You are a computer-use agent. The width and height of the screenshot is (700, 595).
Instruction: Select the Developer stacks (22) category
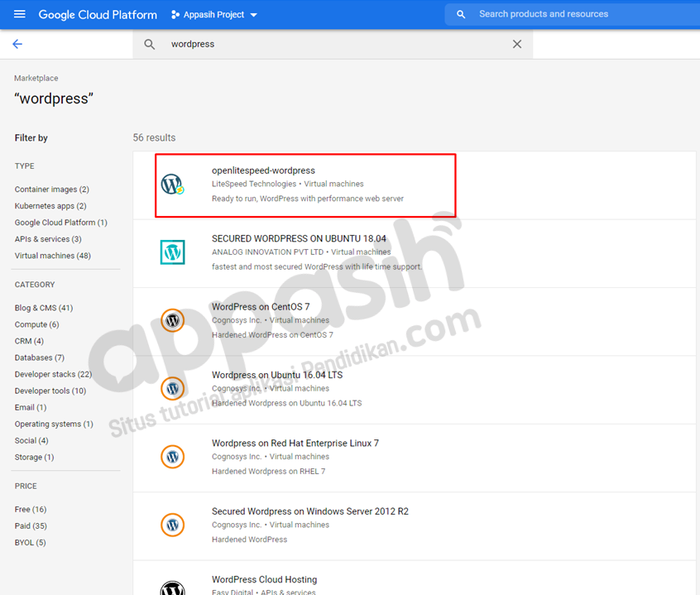(x=53, y=373)
